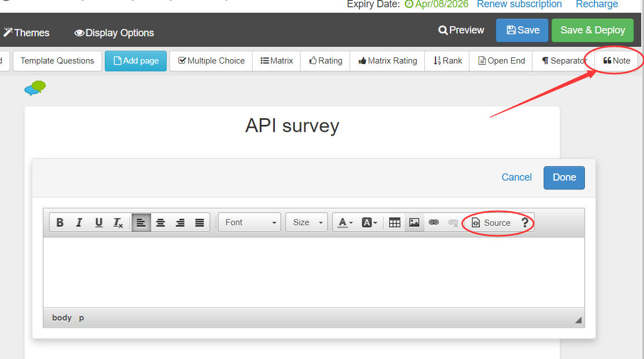The height and width of the screenshot is (359, 644).
Task: Click inside the note text area
Action: (x=313, y=272)
